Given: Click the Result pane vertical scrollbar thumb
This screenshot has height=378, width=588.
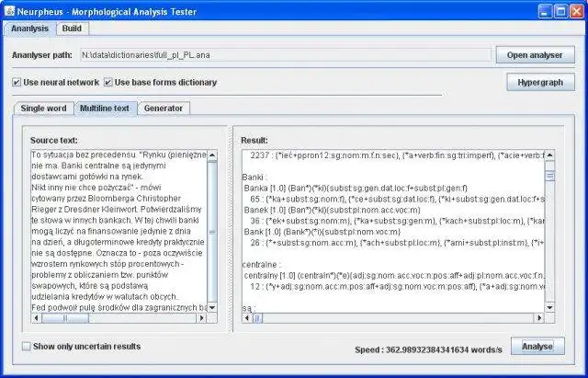Looking at the screenshot, I should click(549, 176).
